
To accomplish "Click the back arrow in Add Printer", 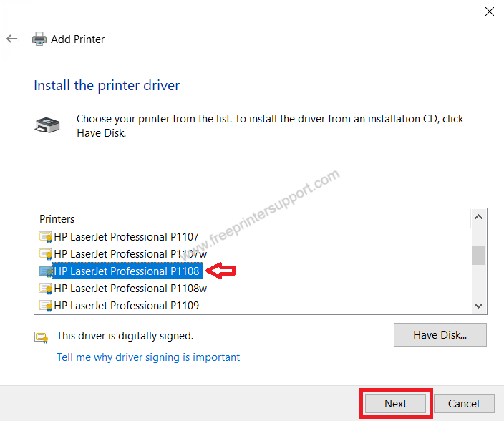I will click(x=11, y=39).
